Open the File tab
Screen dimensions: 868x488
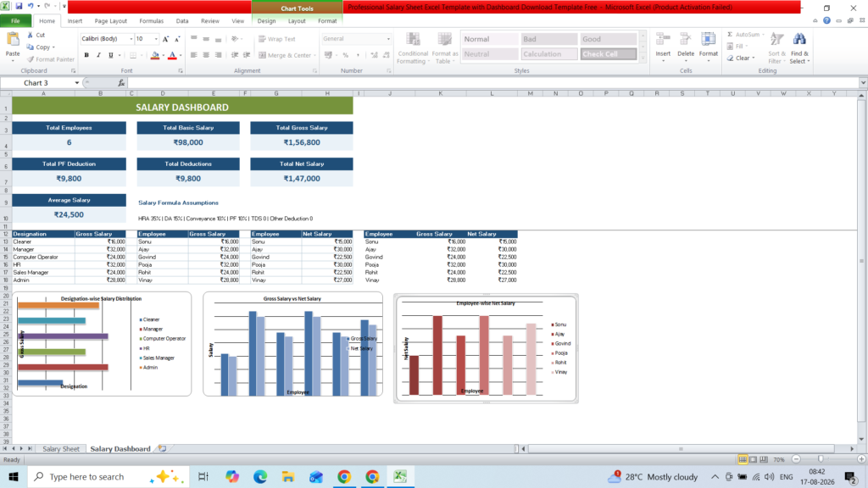point(15,21)
